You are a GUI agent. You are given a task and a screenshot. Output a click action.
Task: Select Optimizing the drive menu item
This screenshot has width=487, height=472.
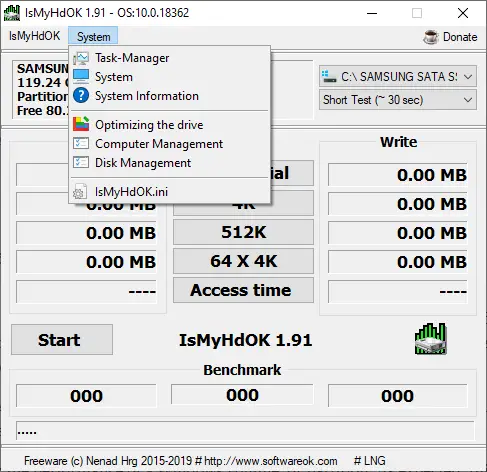pyautogui.click(x=169, y=125)
